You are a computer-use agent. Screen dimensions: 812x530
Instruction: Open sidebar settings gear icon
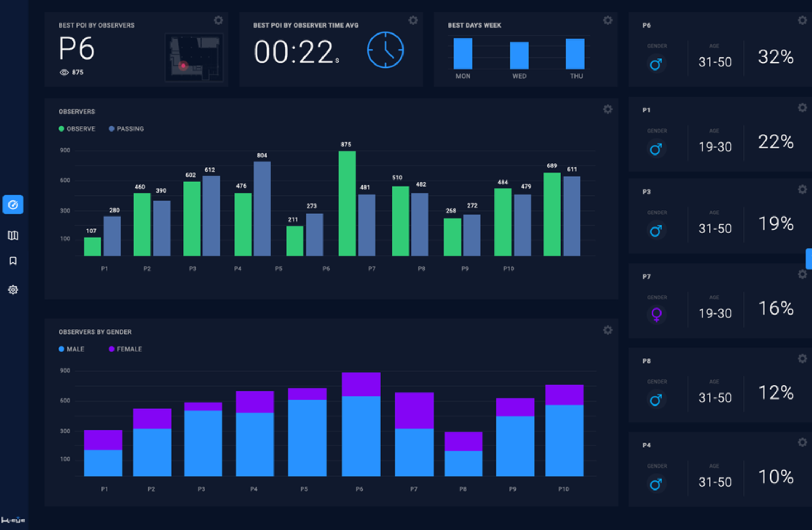[x=13, y=290]
